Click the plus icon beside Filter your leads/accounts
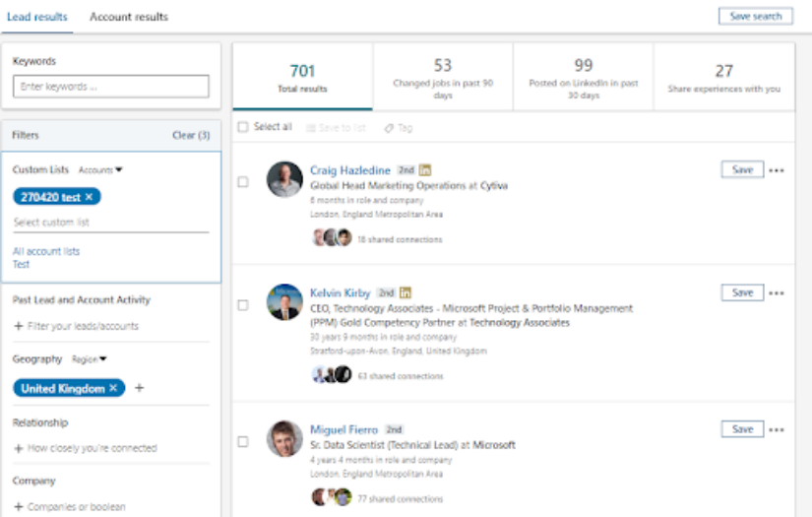The height and width of the screenshot is (517, 812). (x=18, y=326)
